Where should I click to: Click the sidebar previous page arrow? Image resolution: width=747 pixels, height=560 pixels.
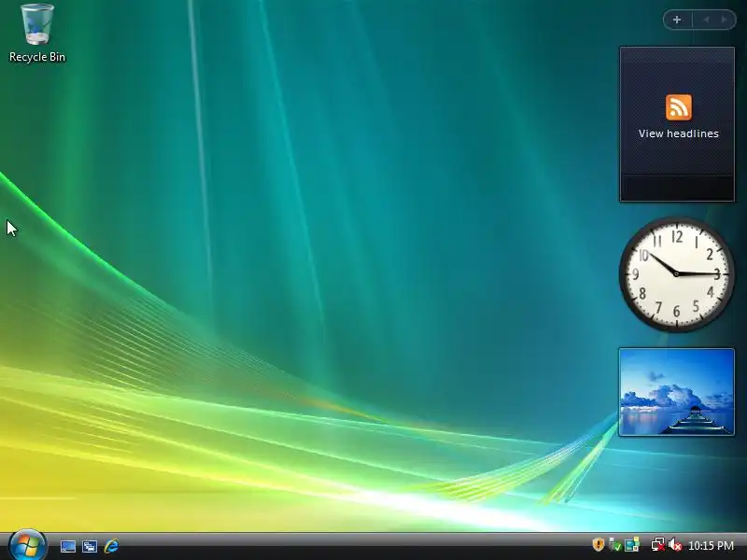click(x=706, y=20)
